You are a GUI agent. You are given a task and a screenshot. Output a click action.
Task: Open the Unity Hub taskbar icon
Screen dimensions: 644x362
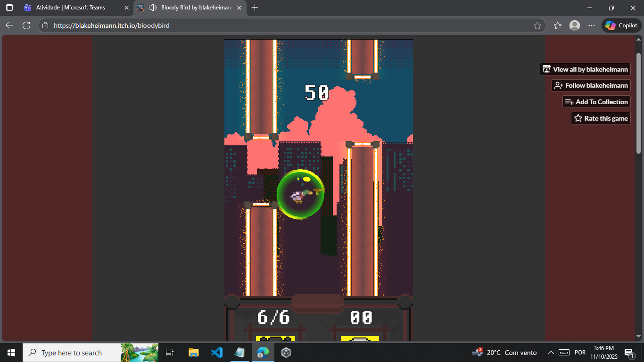tap(286, 353)
